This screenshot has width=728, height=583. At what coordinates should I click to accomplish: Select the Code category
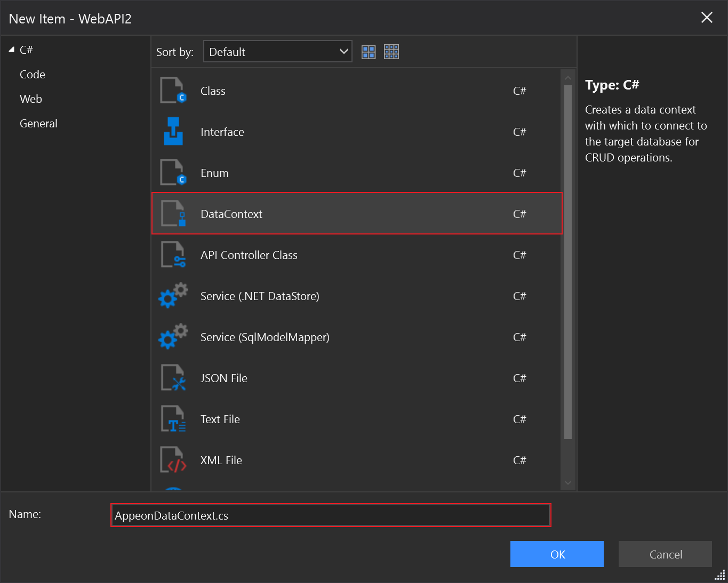coord(33,75)
